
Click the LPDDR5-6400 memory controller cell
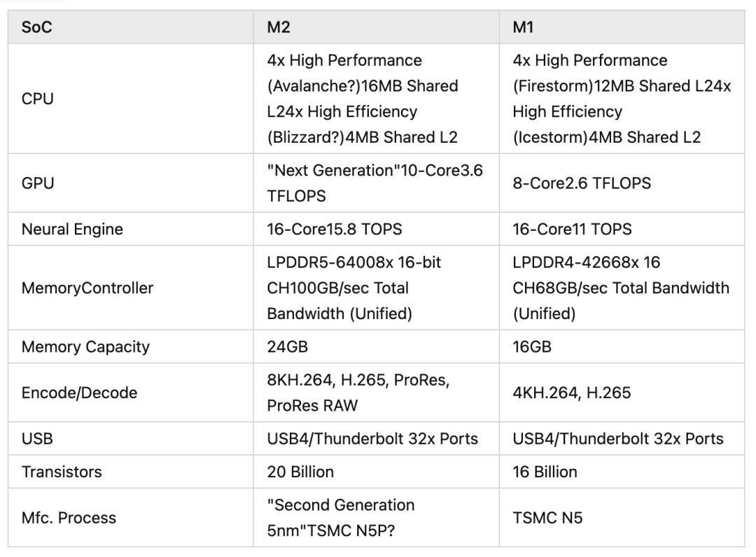[353, 288]
